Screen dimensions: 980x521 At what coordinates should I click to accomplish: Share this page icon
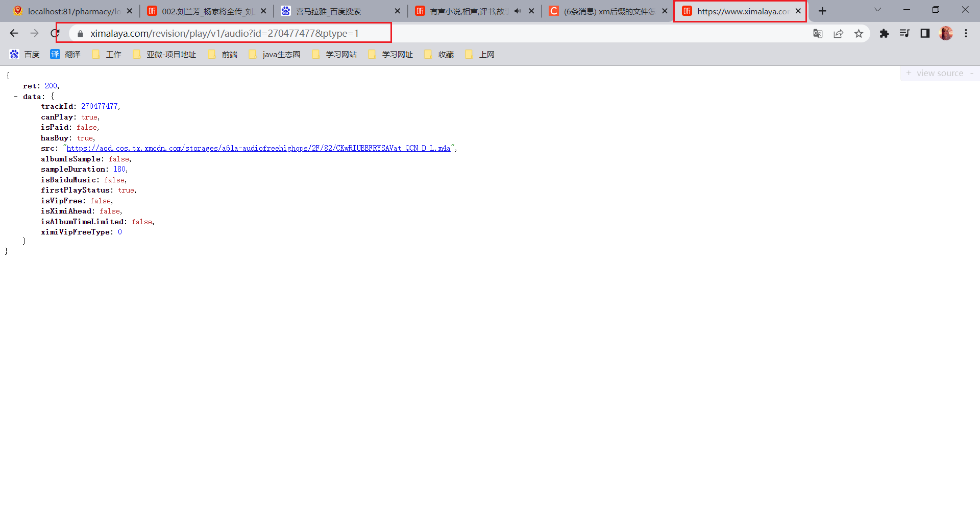tap(838, 34)
